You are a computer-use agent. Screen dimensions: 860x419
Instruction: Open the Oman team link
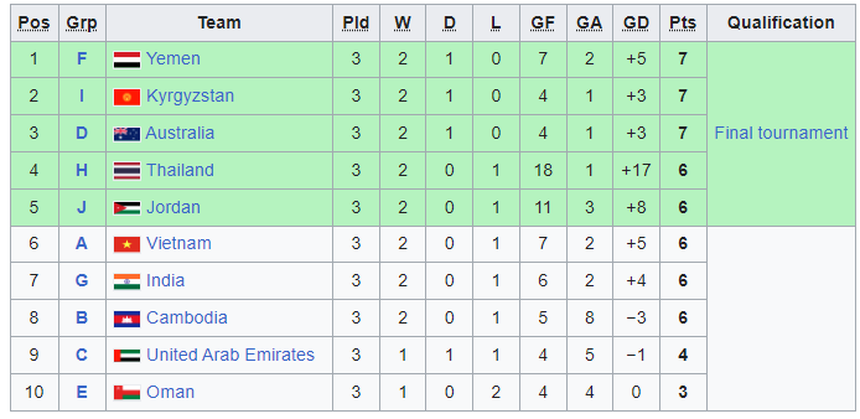[x=170, y=392]
